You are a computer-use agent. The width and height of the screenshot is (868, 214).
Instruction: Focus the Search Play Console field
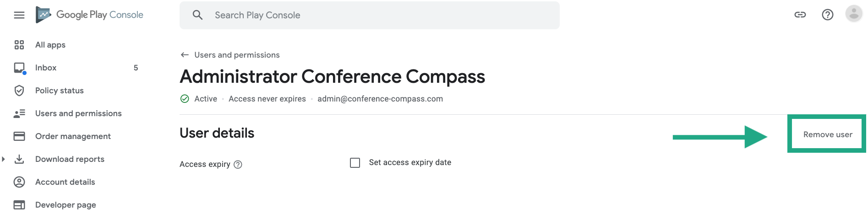tap(370, 15)
